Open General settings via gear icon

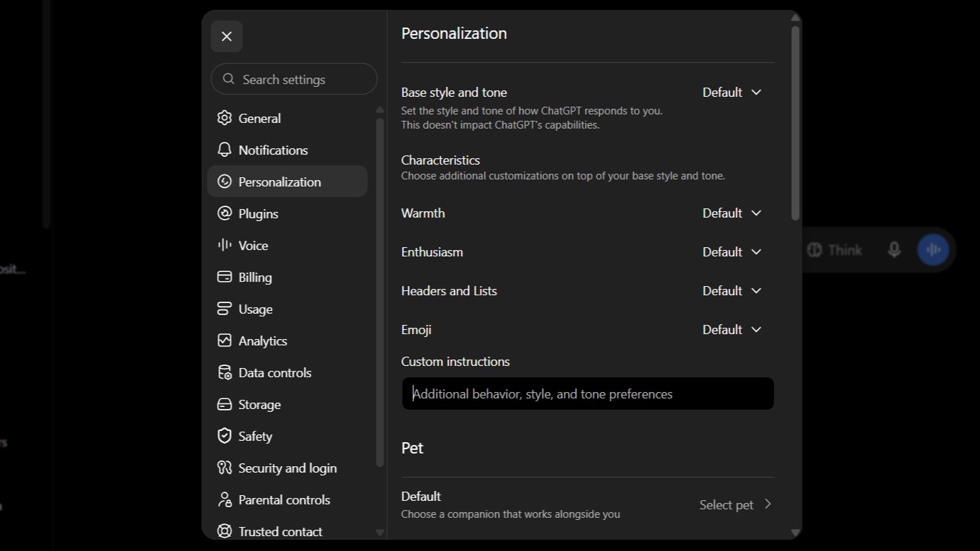225,118
